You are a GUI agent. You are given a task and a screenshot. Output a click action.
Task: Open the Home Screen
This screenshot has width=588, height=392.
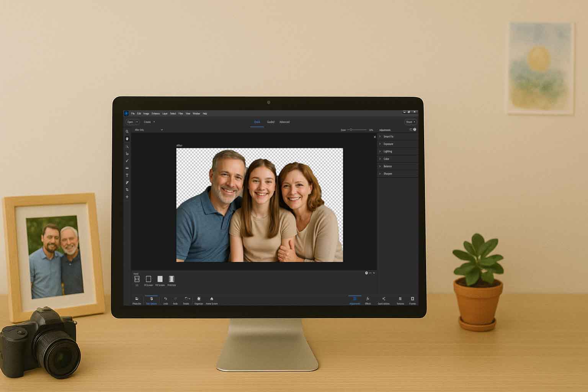click(211, 299)
